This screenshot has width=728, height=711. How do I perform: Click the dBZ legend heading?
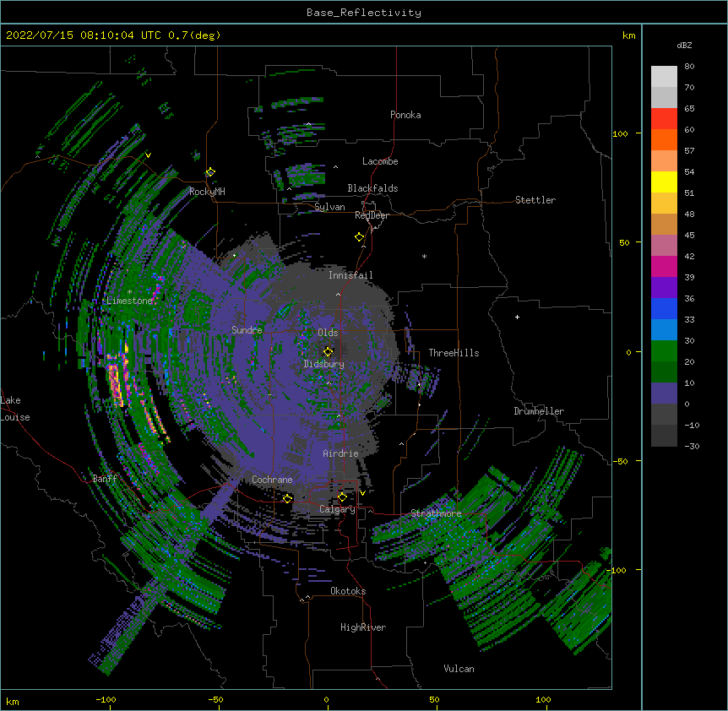click(684, 45)
